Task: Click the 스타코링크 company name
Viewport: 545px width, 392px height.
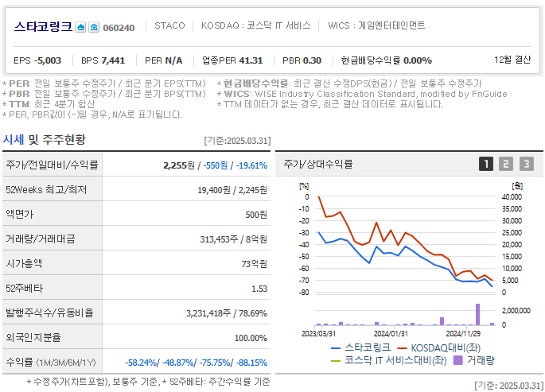Action: 43,26
